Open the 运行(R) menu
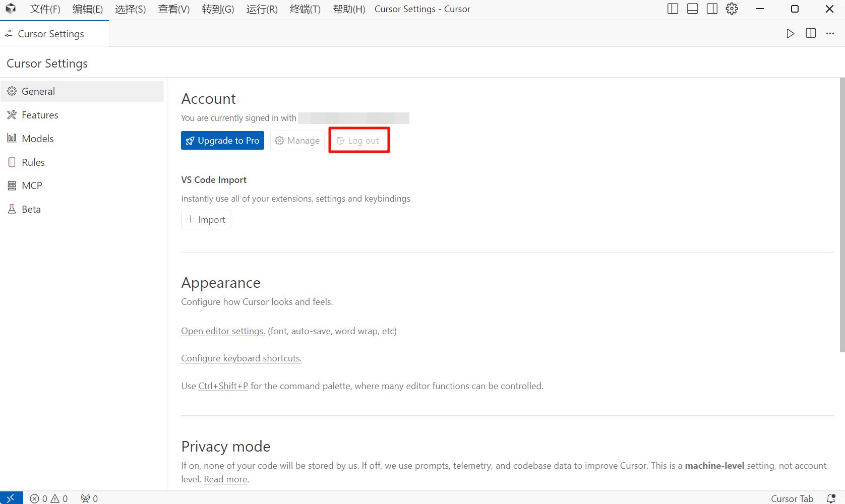The image size is (845, 504). (x=262, y=9)
